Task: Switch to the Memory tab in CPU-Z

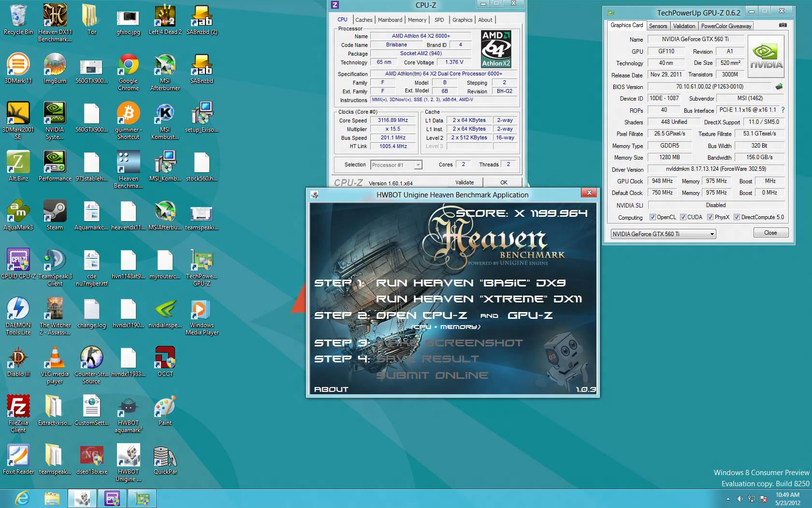Action: pos(417,20)
